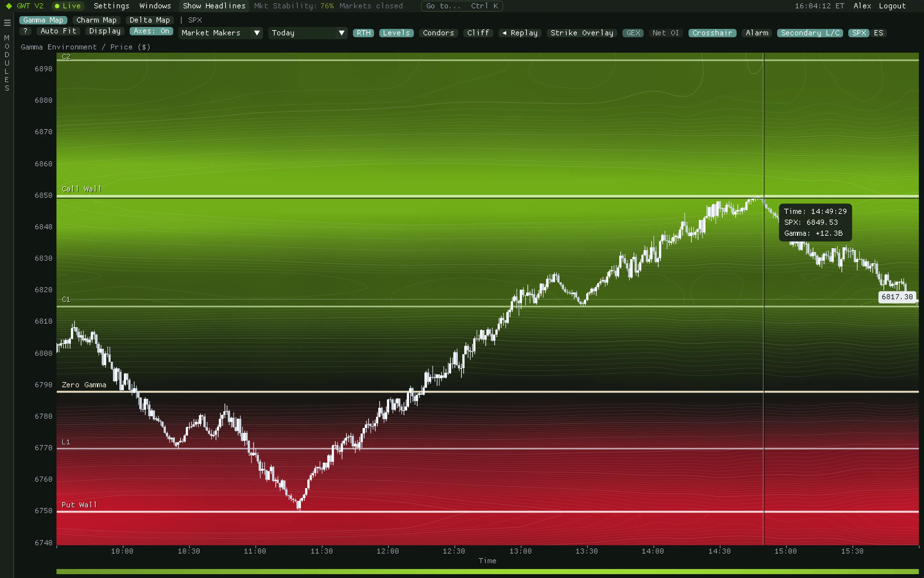Toggle the Live status indicator

coord(68,6)
